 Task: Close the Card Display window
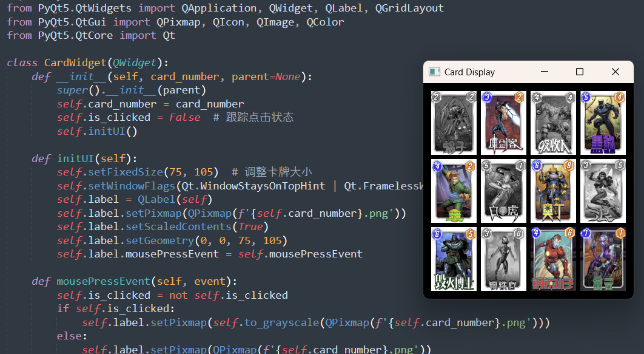(x=615, y=72)
